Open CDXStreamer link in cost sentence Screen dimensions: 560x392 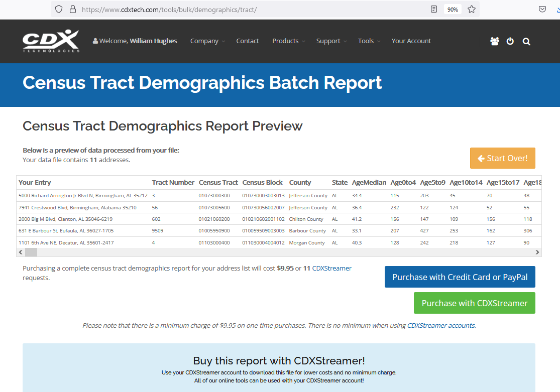coord(332,268)
